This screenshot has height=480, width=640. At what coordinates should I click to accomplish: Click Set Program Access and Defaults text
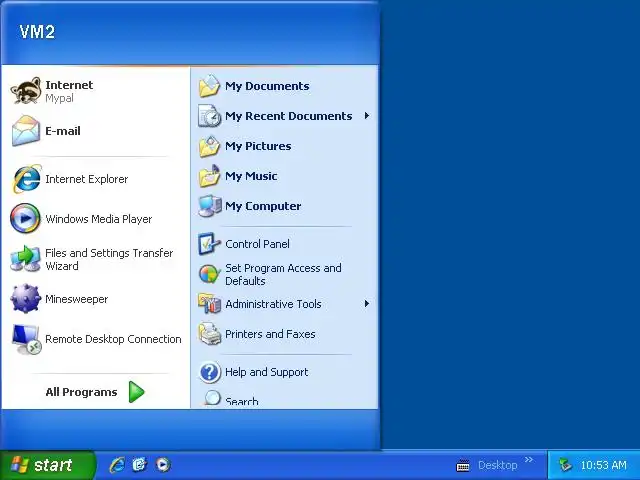(283, 274)
